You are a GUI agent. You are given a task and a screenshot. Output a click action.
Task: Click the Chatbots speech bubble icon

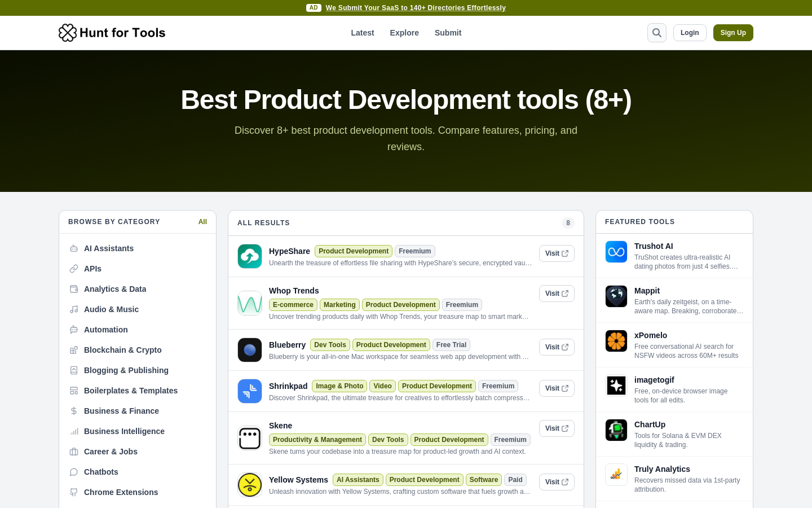click(x=74, y=472)
